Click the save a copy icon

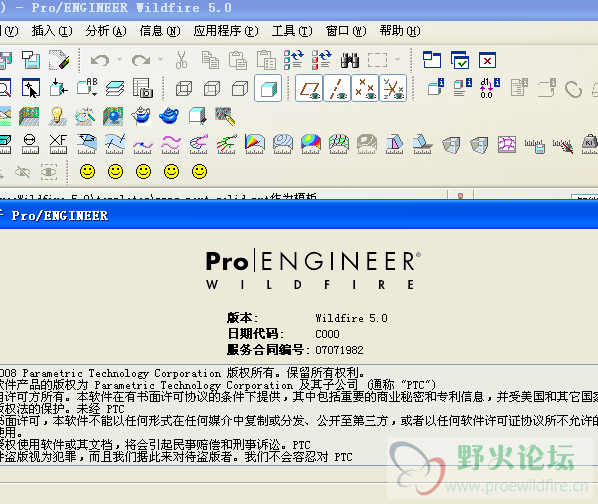pyautogui.click(x=31, y=60)
